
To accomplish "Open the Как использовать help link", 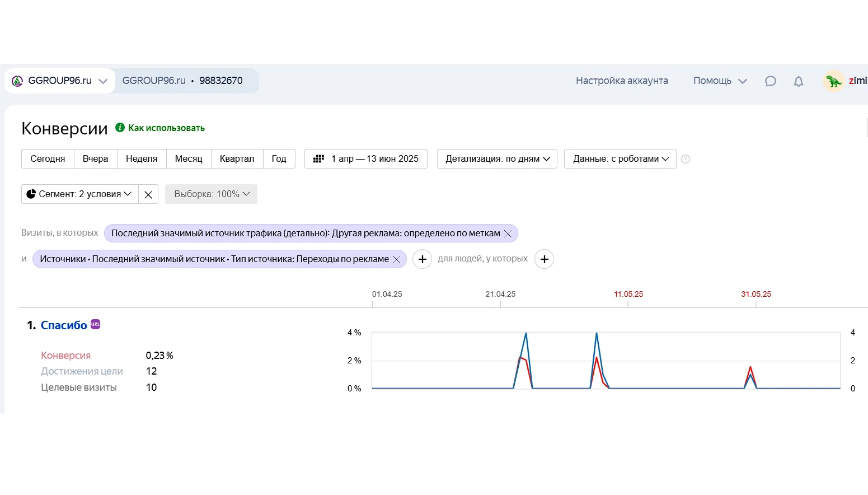I will [x=166, y=128].
